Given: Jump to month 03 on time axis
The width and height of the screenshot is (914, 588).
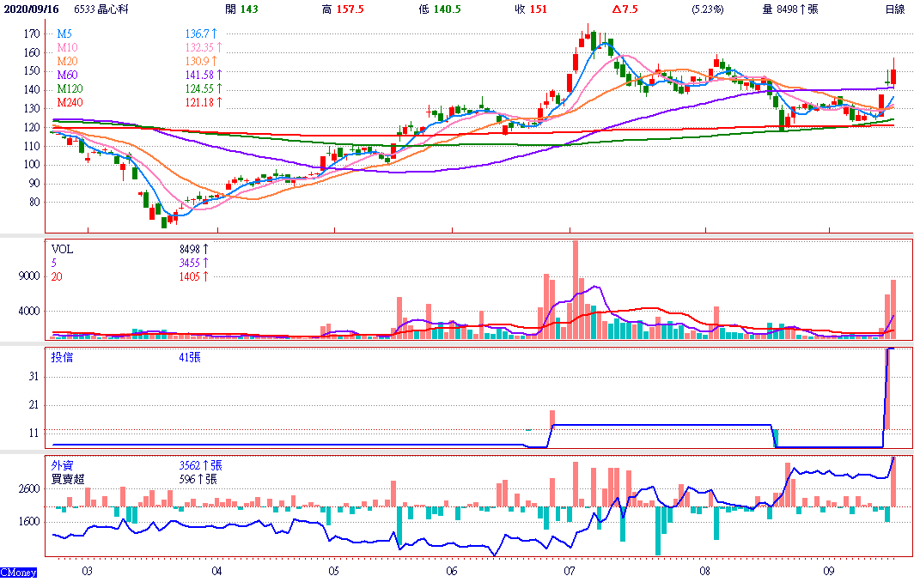Looking at the screenshot, I should [87, 570].
